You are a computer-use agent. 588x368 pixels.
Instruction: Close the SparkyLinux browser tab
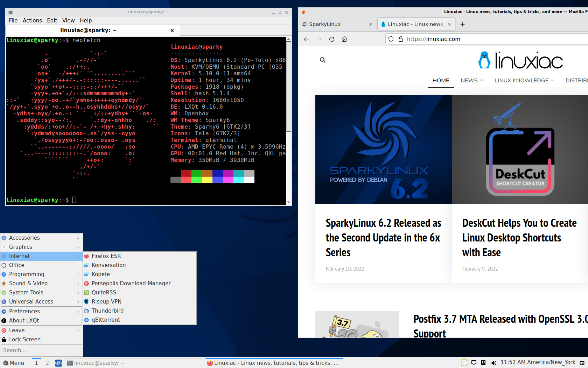pos(371,24)
